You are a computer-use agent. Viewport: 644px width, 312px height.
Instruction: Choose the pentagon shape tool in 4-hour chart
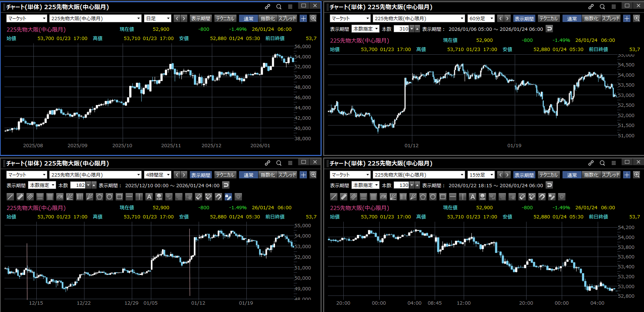point(100,197)
